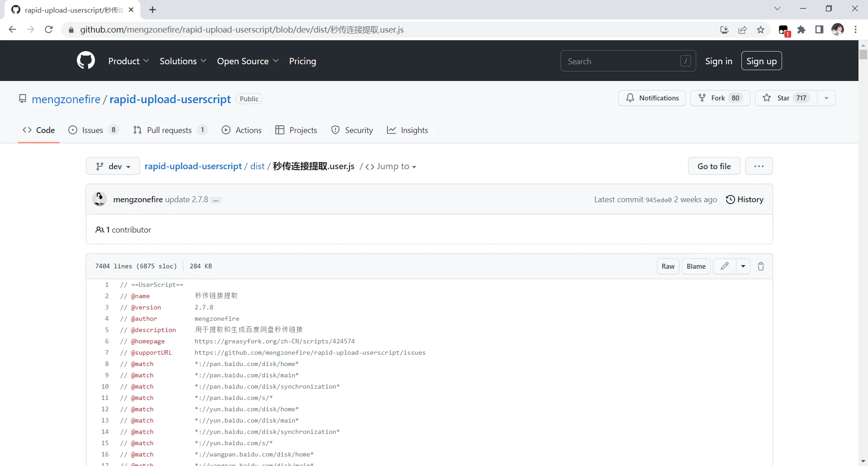Select the Code tab
The width and height of the screenshot is (868, 466).
pyautogui.click(x=39, y=130)
